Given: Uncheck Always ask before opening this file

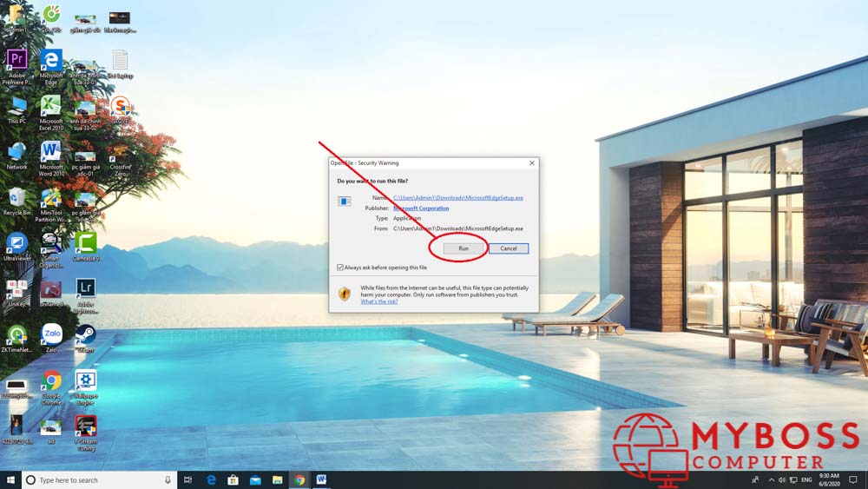Looking at the screenshot, I should click(x=340, y=268).
